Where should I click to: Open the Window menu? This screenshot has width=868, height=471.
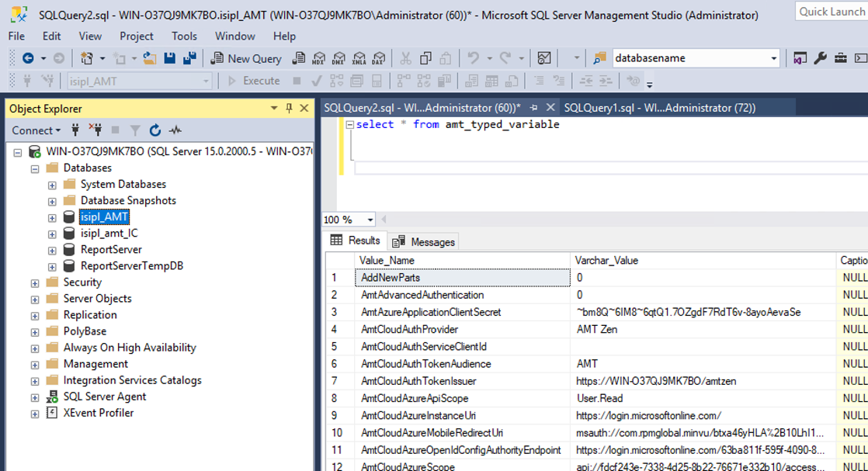pyautogui.click(x=234, y=36)
